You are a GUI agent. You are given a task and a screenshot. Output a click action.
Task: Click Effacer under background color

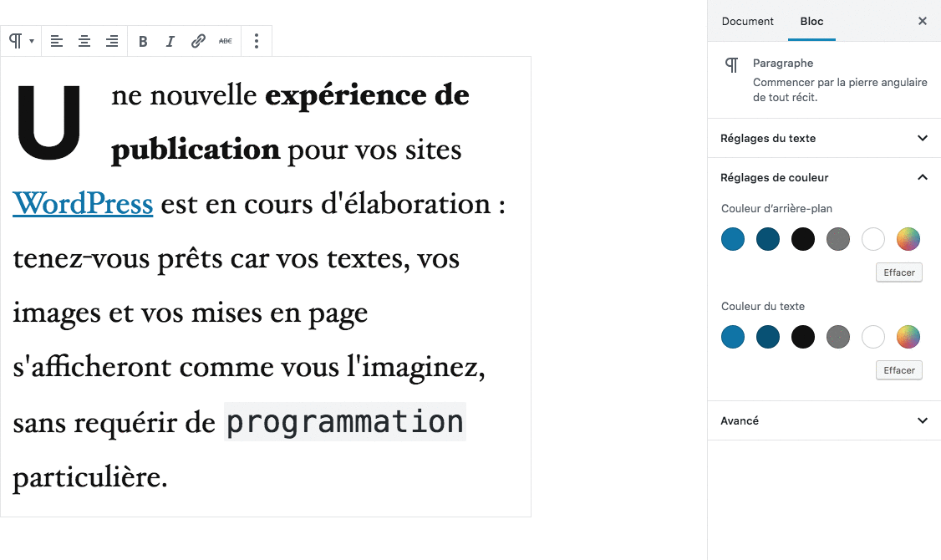click(x=899, y=272)
